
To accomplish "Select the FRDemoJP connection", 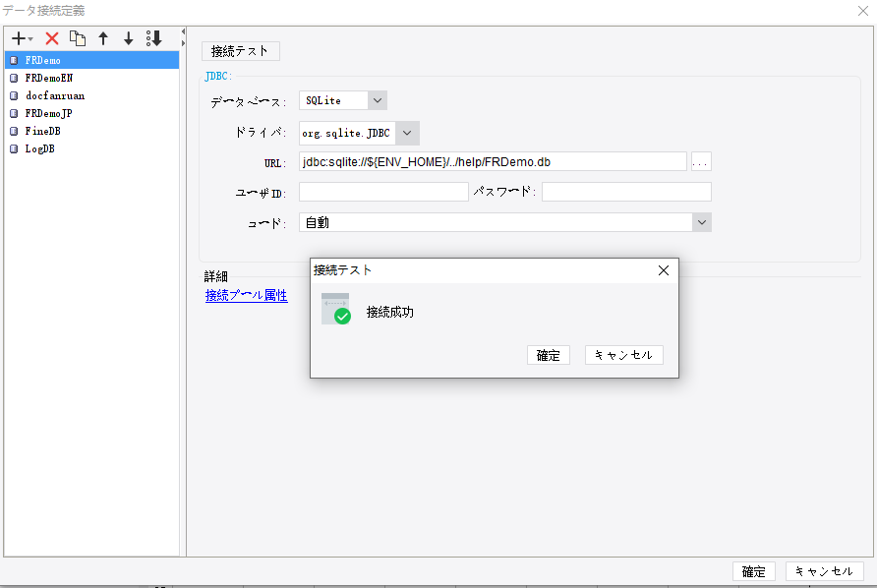I will [91, 113].
